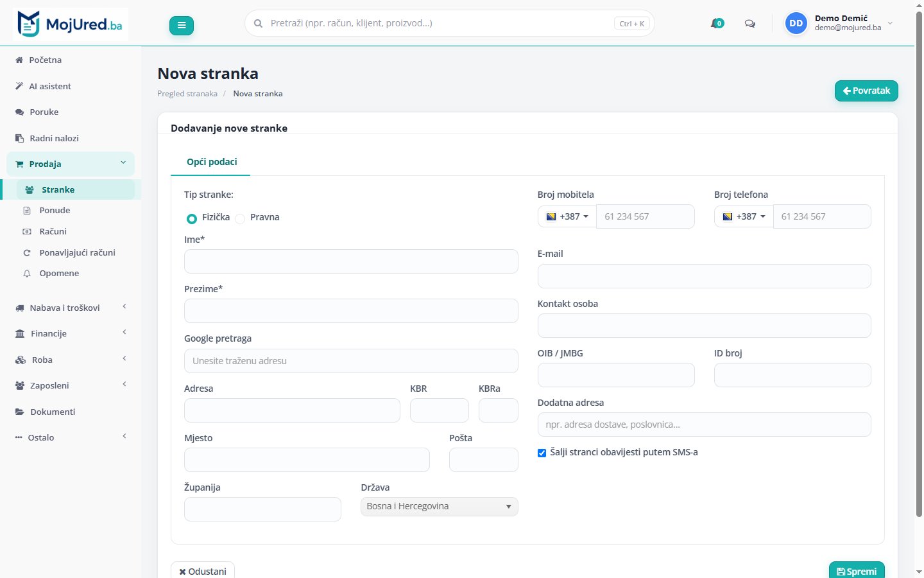Uncheck SMS notifications checkbox
This screenshot has height=578, width=924.
click(x=542, y=453)
